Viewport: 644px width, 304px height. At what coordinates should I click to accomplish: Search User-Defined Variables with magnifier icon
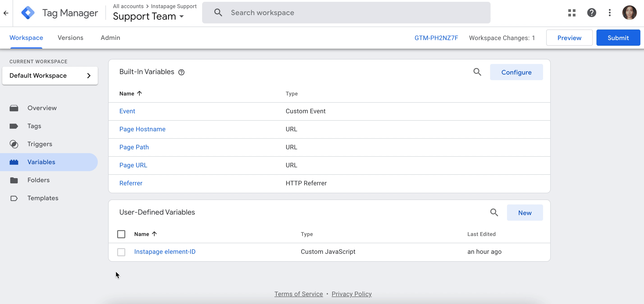point(494,213)
